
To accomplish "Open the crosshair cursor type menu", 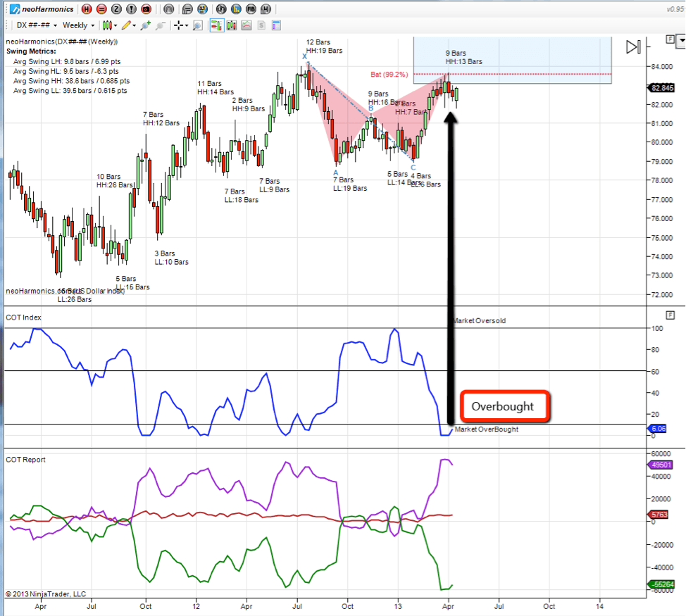I will (180, 25).
